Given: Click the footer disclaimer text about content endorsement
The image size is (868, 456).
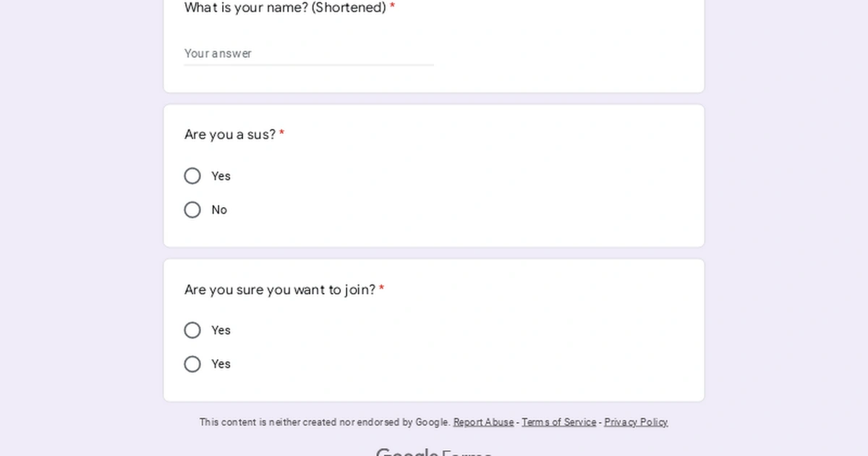Looking at the screenshot, I should coord(325,422).
